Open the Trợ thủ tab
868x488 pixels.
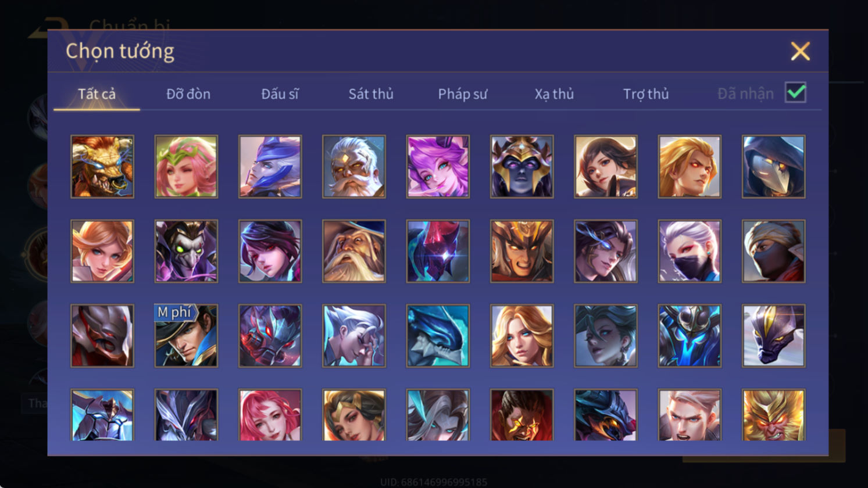click(x=646, y=94)
